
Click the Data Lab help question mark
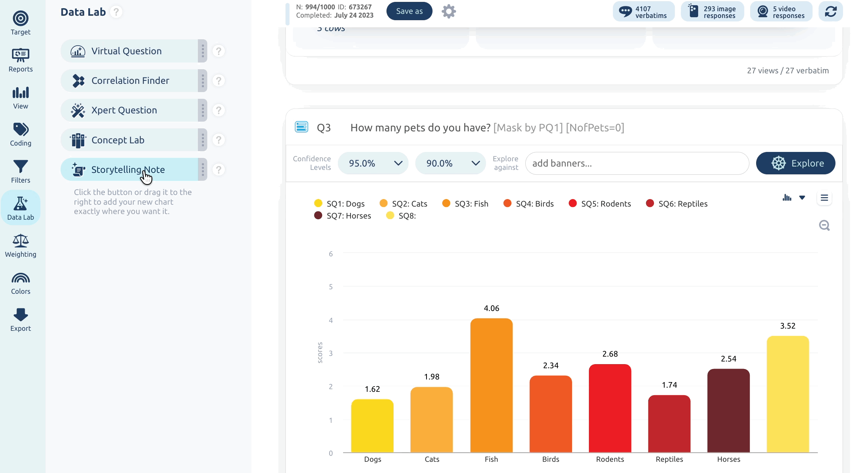click(x=116, y=12)
